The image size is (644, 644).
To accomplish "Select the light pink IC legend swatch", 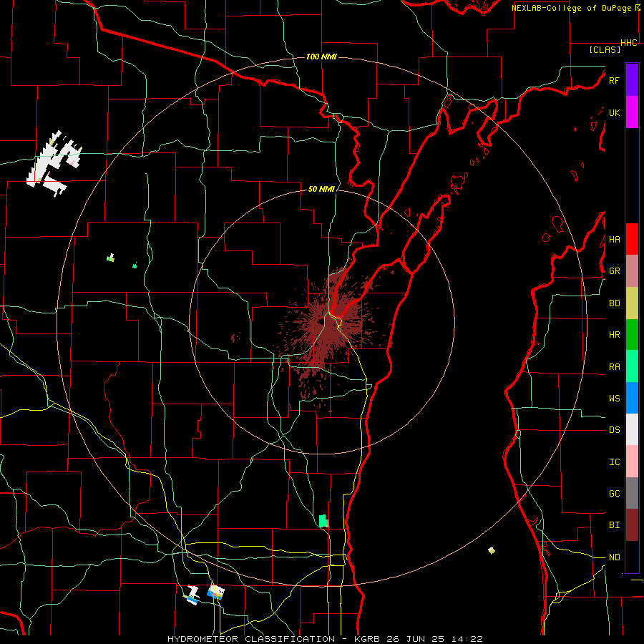I will click(x=632, y=462).
